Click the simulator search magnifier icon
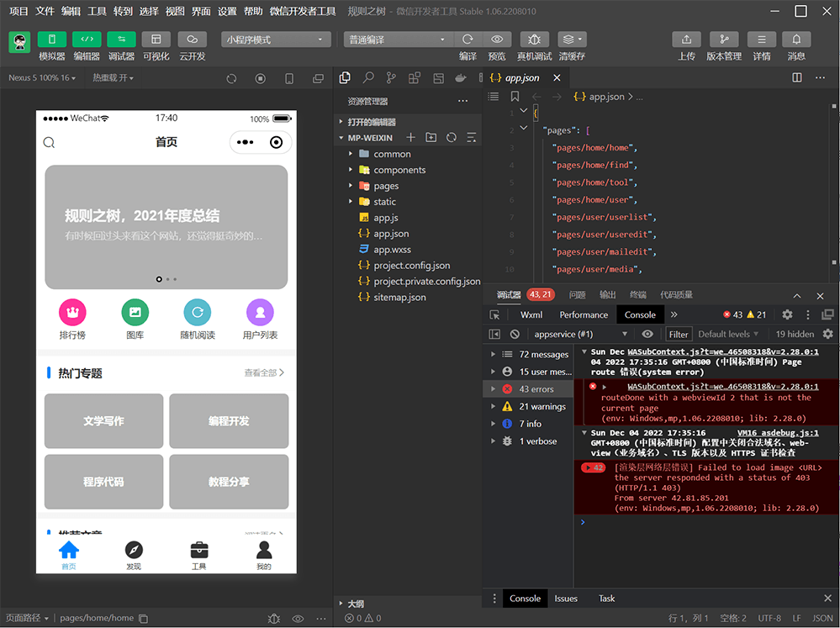The width and height of the screenshot is (840, 628). [x=49, y=142]
